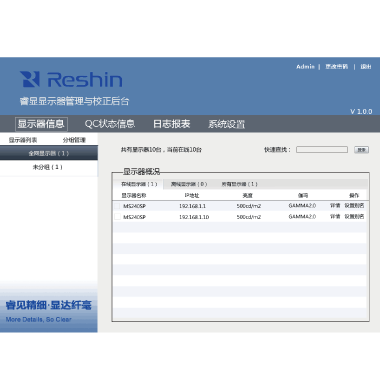The image size is (380, 380).
Task: Select the highlighted all-displays group (1)
Action: tap(49, 153)
